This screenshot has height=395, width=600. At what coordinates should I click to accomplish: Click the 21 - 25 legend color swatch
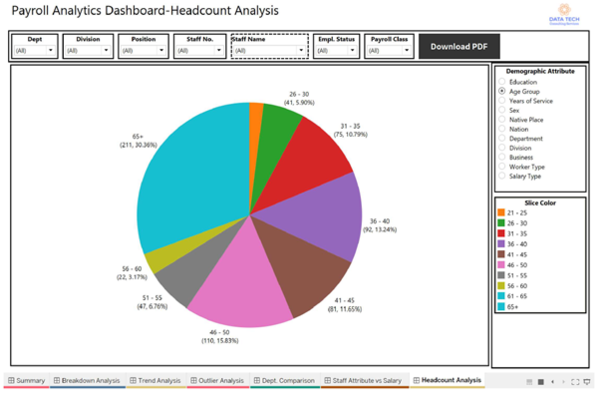point(501,212)
